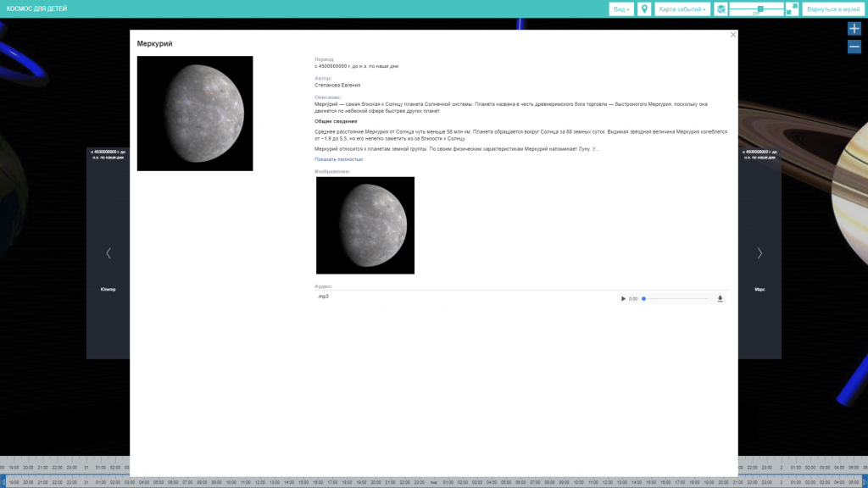The width and height of the screenshot is (868, 488).
Task: Open the large Mercury photo
Action: click(195, 114)
